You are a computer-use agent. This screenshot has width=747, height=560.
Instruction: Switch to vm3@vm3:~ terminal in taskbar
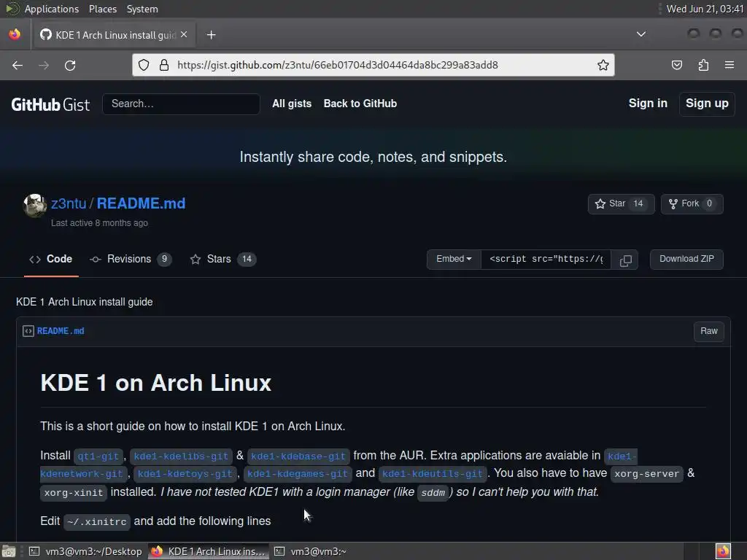(311, 551)
